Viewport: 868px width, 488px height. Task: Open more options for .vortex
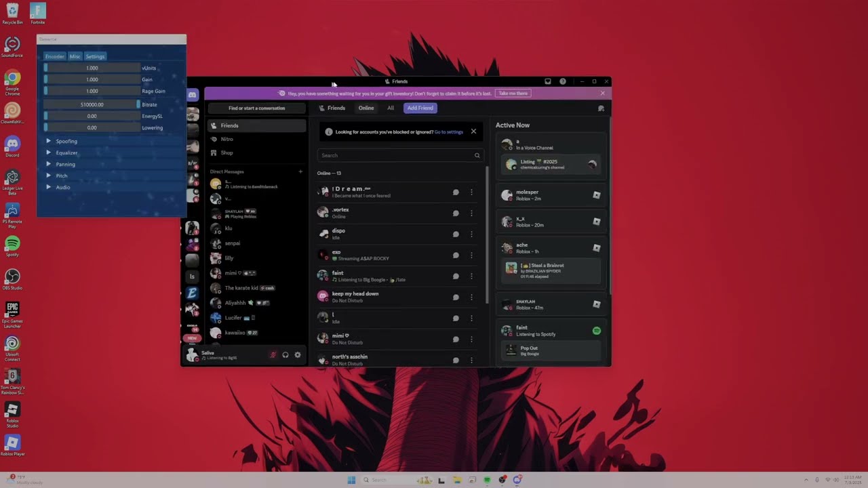[472, 213]
